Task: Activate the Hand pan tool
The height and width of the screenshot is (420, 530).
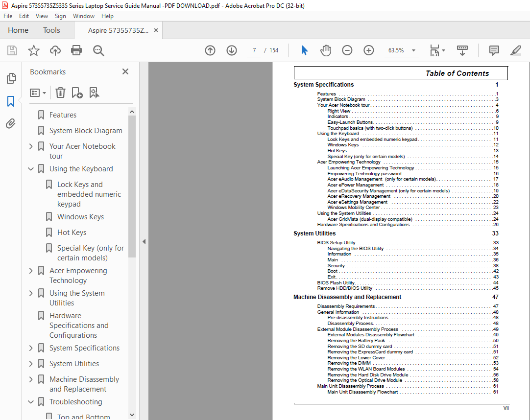Action: tap(326, 50)
